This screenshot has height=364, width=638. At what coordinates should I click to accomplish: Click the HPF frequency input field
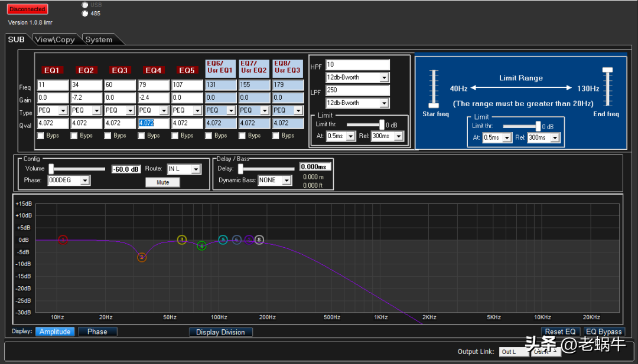357,65
